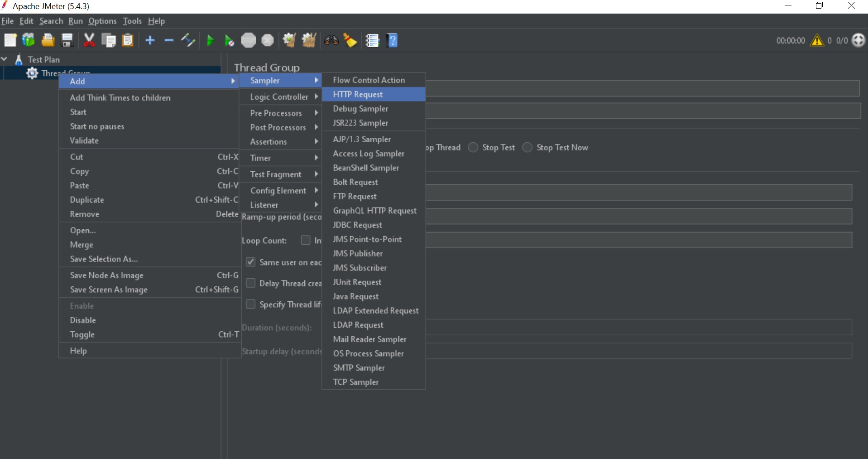The width and height of the screenshot is (868, 459).
Task: Click the Clear All double-broom icon
Action: pos(309,40)
